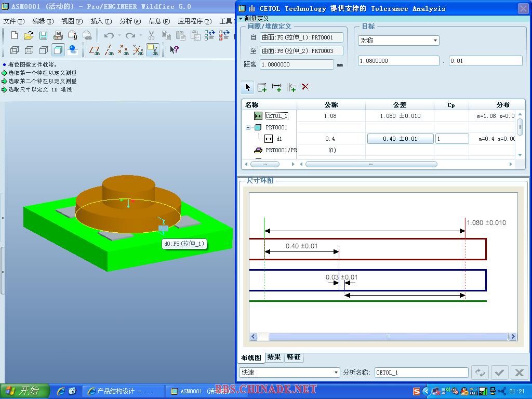Open the 插入 menu
The height and width of the screenshot is (399, 532).
[x=101, y=21]
